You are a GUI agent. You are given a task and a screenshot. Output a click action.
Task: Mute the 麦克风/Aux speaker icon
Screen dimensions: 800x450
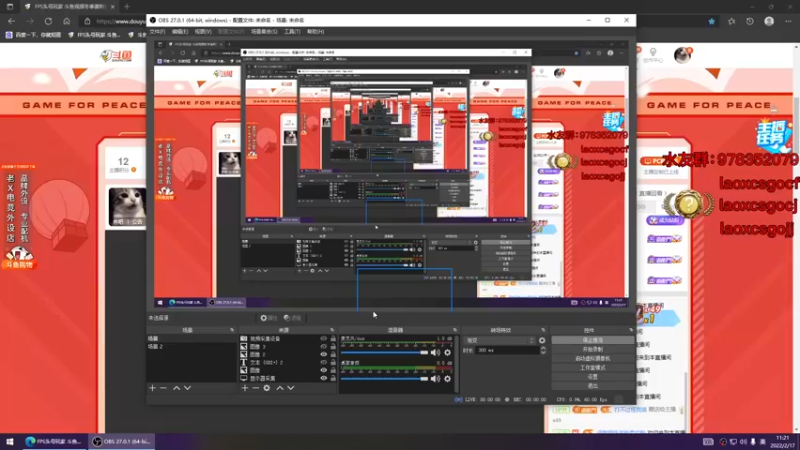pos(435,353)
